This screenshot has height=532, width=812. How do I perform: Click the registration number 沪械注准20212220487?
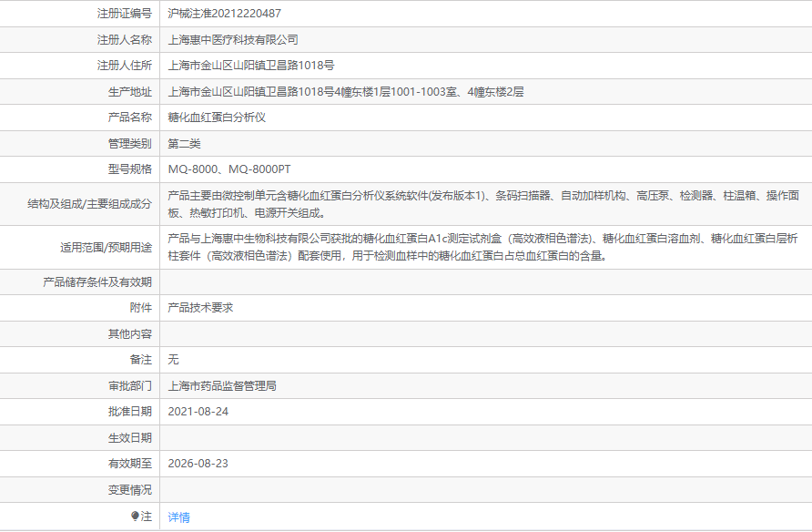[x=225, y=14]
